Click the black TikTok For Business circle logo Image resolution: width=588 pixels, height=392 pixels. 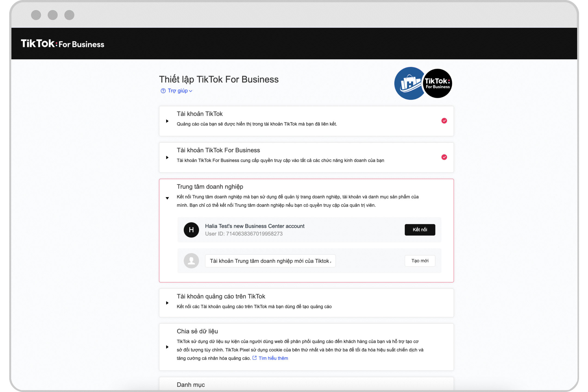point(438,83)
